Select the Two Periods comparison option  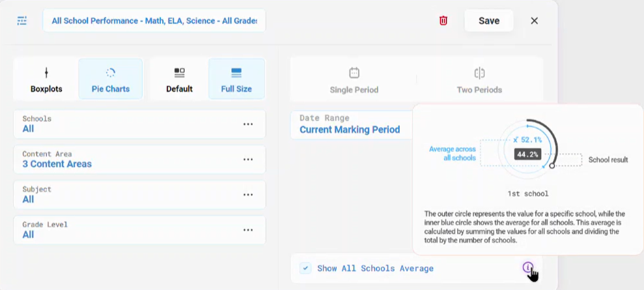point(479,80)
